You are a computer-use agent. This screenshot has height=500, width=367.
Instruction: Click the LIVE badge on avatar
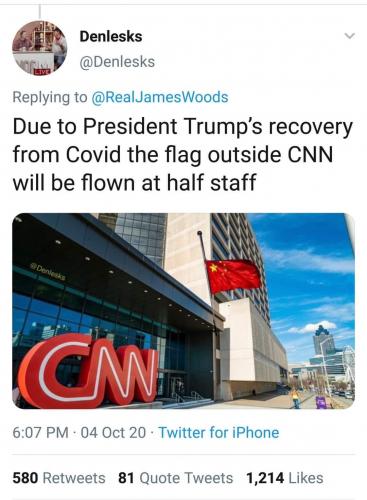coord(42,71)
